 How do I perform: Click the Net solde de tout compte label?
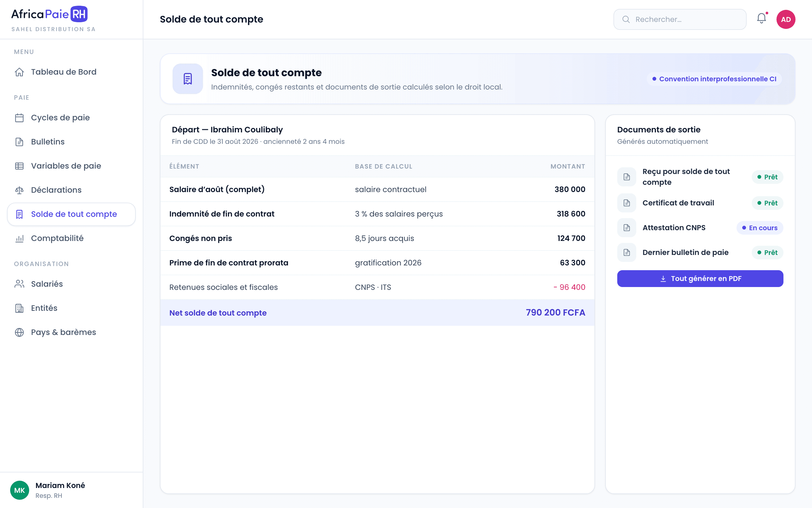pyautogui.click(x=218, y=313)
